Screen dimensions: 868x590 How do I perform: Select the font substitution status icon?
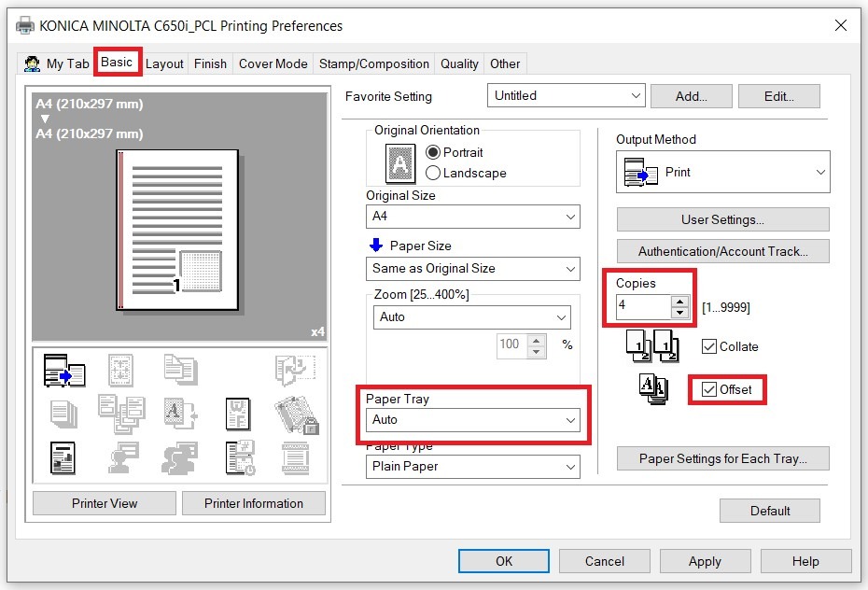click(x=179, y=415)
